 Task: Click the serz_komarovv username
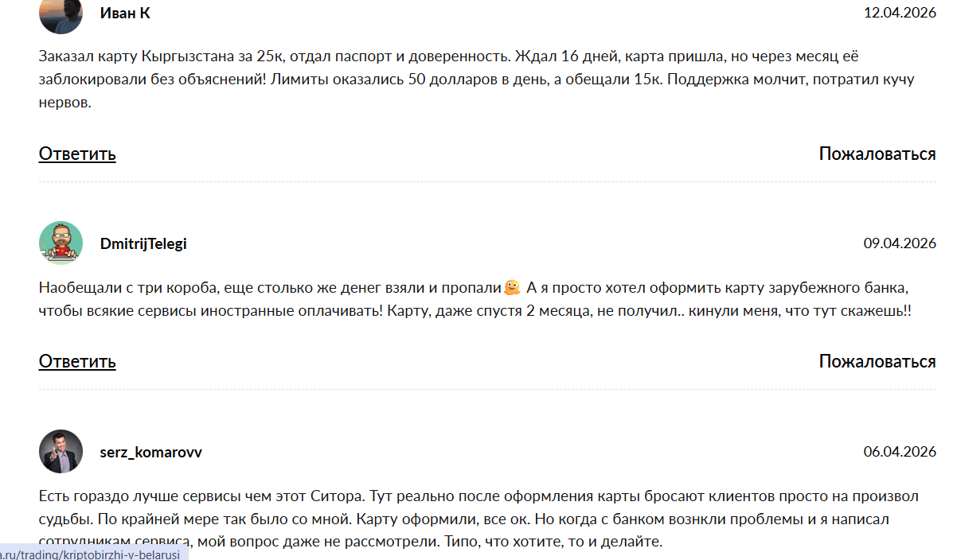[x=153, y=451]
